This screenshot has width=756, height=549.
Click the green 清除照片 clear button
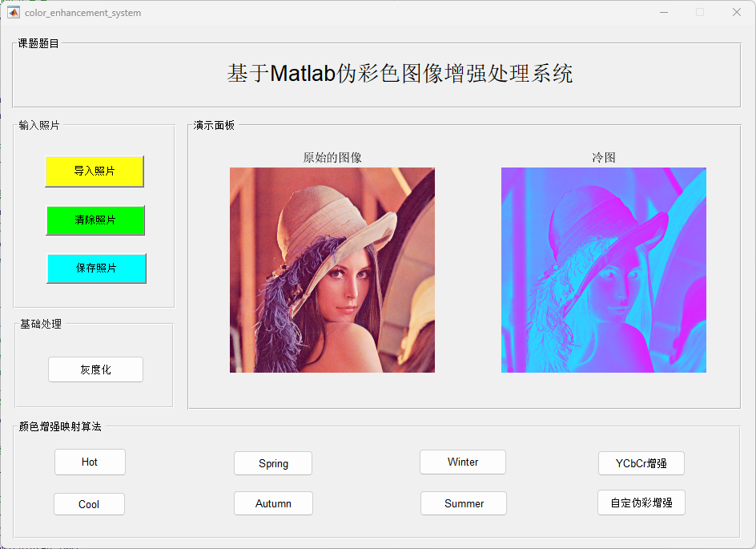tap(95, 220)
